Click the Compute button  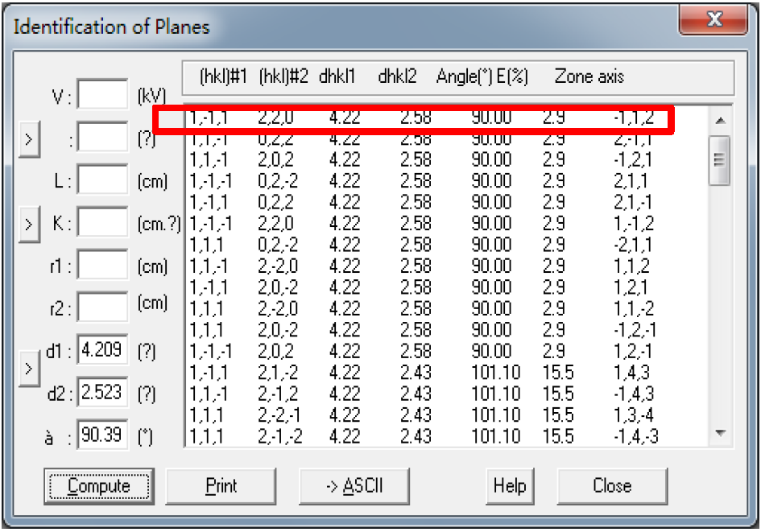[x=99, y=486]
